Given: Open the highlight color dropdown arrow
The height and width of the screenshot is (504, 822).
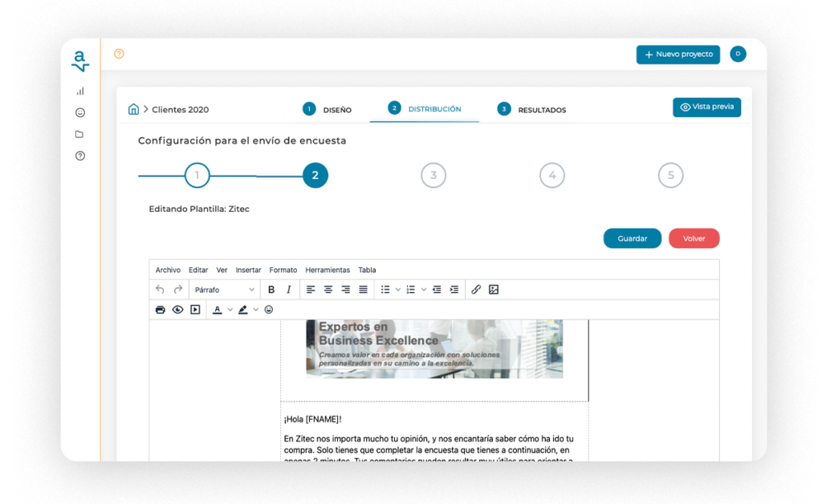Looking at the screenshot, I should [x=254, y=309].
